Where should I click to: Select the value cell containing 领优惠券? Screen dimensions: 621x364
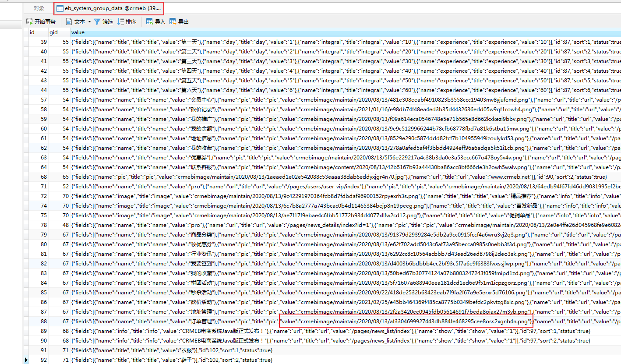[346, 244]
